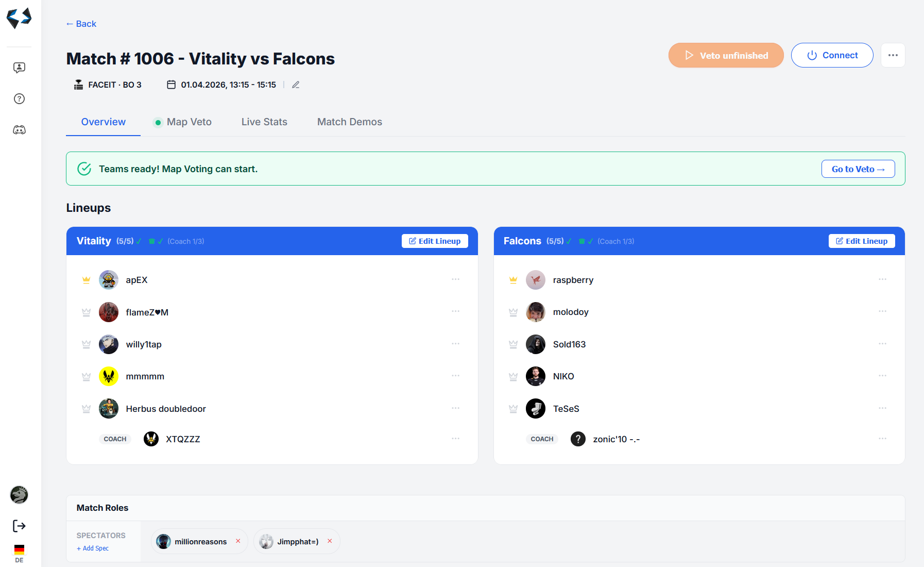The height and width of the screenshot is (567, 924).
Task: Switch to the Map Veto tab
Action: (x=189, y=122)
